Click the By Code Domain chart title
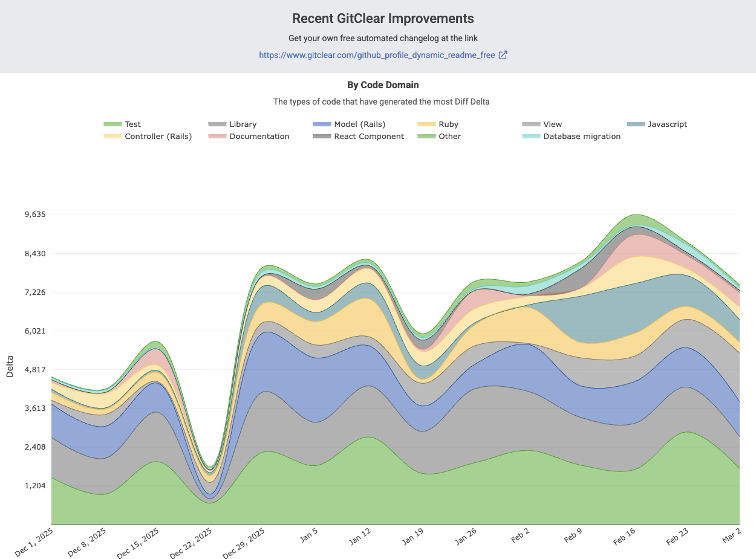The height and width of the screenshot is (559, 756). [x=383, y=85]
